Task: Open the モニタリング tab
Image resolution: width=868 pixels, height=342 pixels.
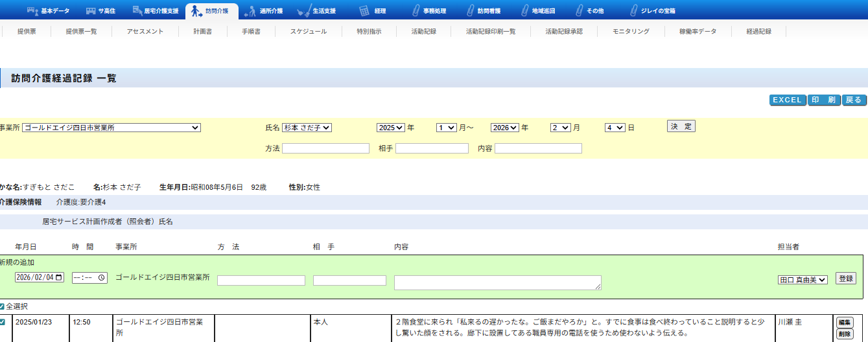Action: pyautogui.click(x=630, y=31)
